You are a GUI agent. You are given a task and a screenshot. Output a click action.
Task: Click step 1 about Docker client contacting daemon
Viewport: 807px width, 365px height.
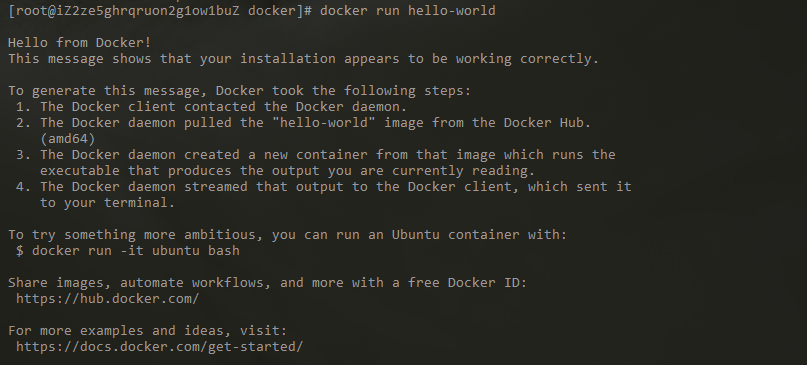(x=212, y=107)
